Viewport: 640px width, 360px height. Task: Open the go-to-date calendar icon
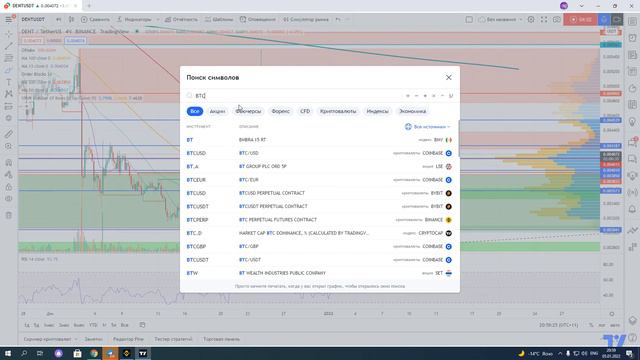pos(142,325)
